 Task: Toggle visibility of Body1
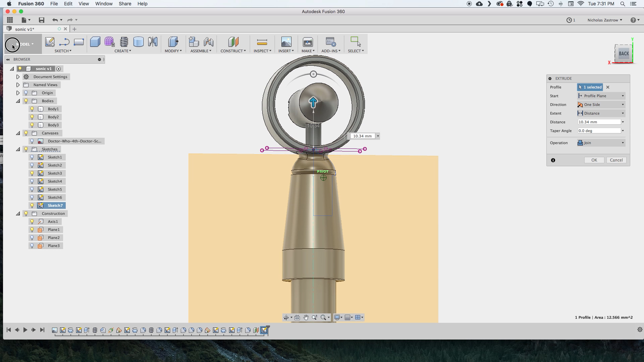[32, 109]
